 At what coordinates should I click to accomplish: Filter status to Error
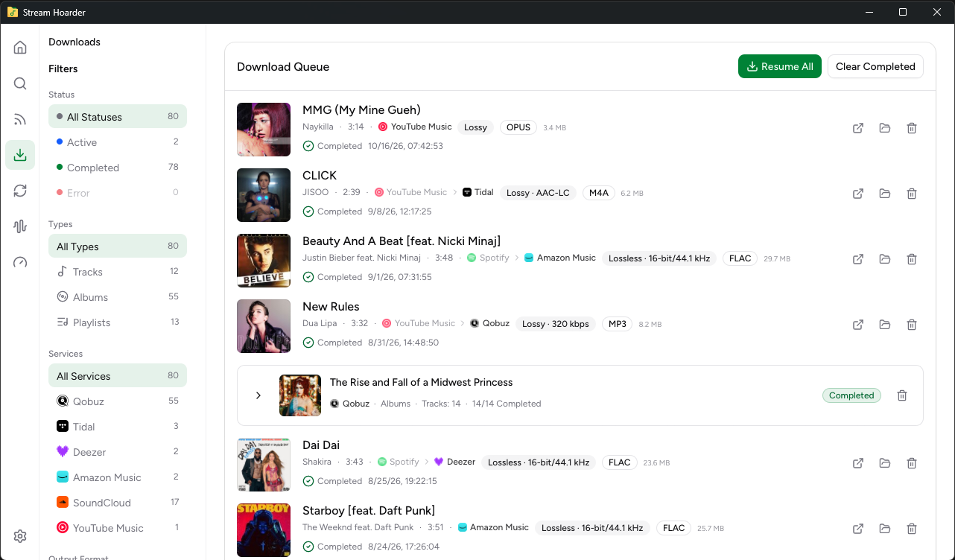pos(118,192)
